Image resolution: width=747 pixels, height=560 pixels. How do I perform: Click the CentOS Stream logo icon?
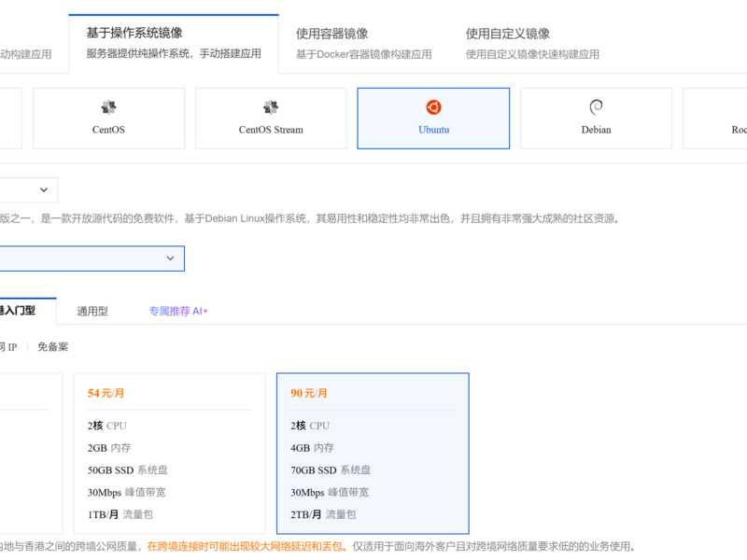click(x=271, y=107)
